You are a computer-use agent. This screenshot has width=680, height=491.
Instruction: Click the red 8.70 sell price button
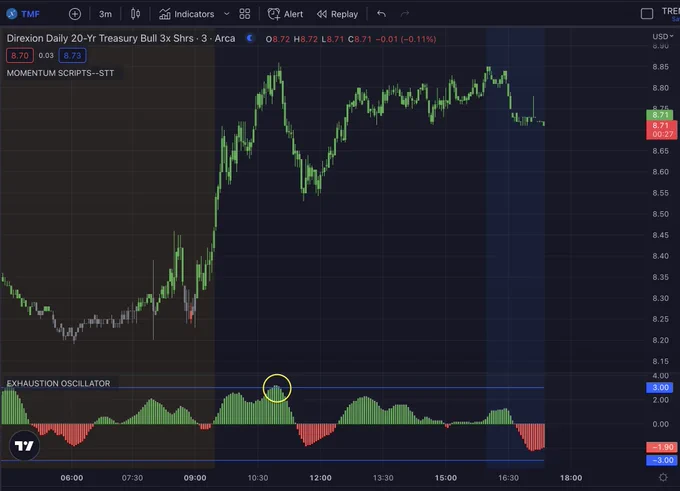tap(20, 56)
